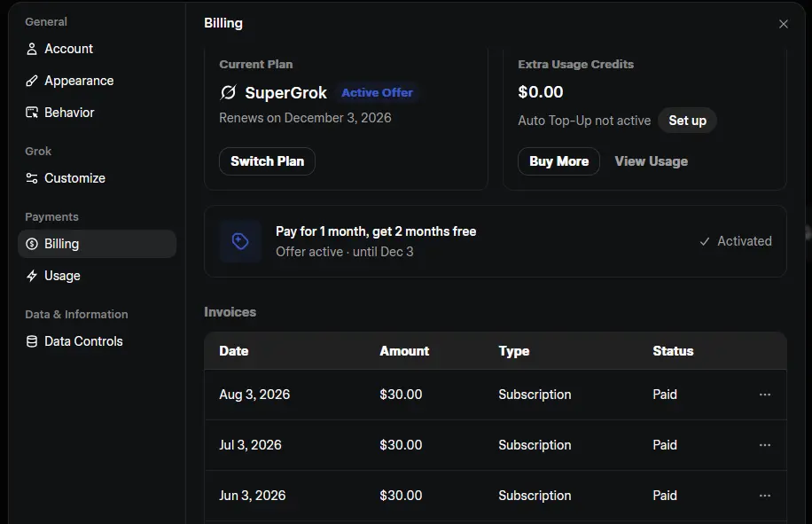Click the SuperGrok logo icon
The width and height of the screenshot is (812, 524).
[x=229, y=93]
